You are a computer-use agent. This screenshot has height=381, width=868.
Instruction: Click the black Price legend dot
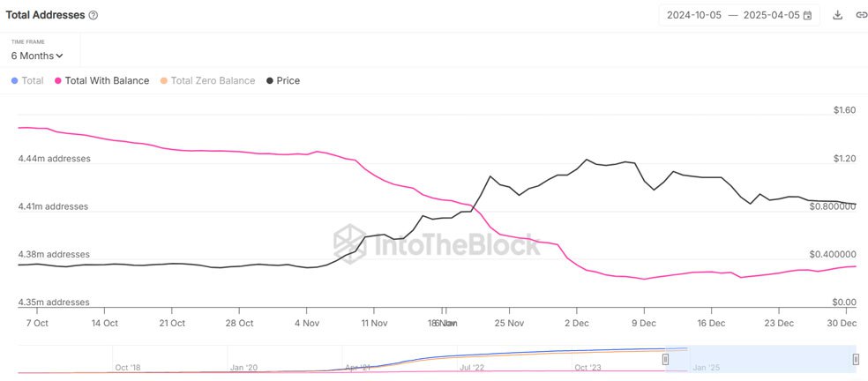pyautogui.click(x=269, y=81)
